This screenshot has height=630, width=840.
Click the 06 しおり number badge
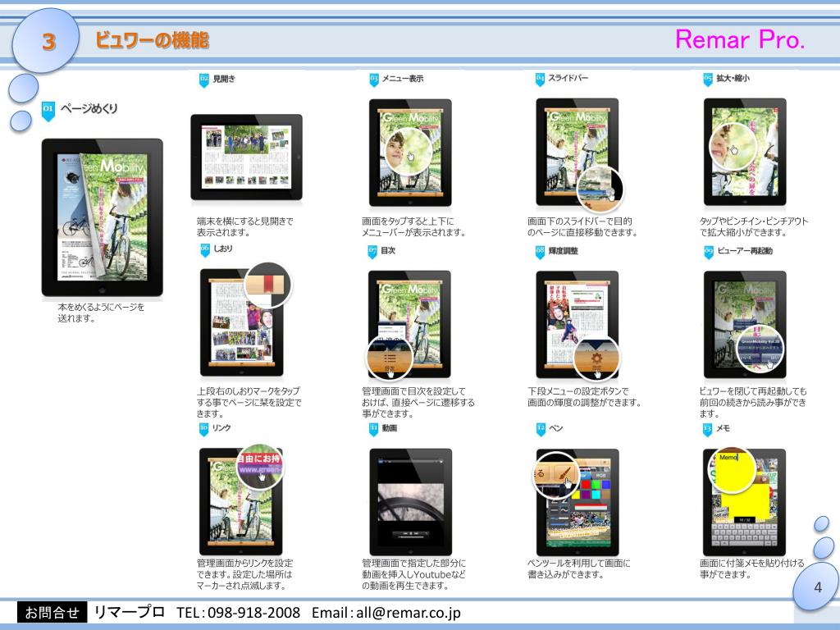[204, 249]
